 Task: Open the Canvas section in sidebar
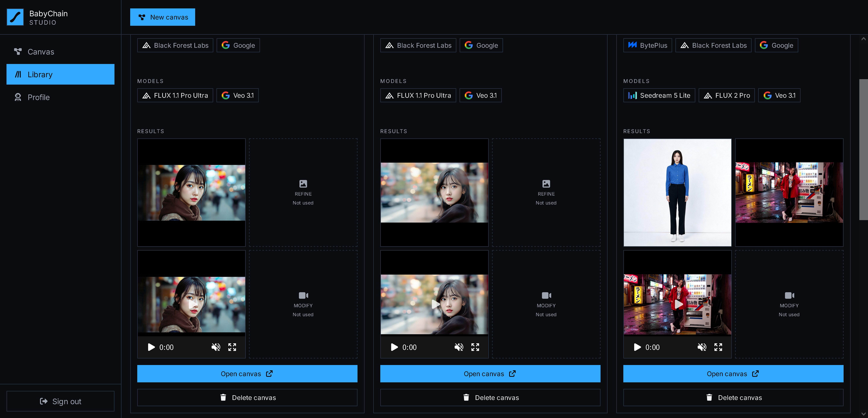(60, 51)
